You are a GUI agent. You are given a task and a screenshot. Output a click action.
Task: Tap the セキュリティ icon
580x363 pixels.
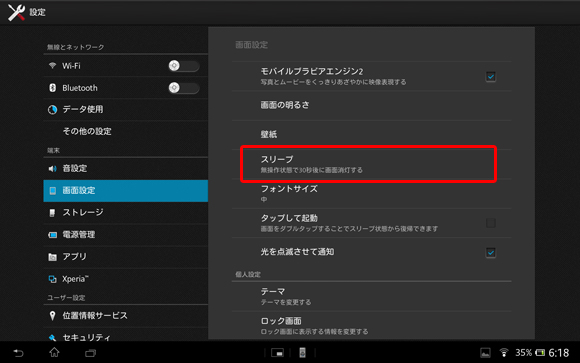coord(53,337)
